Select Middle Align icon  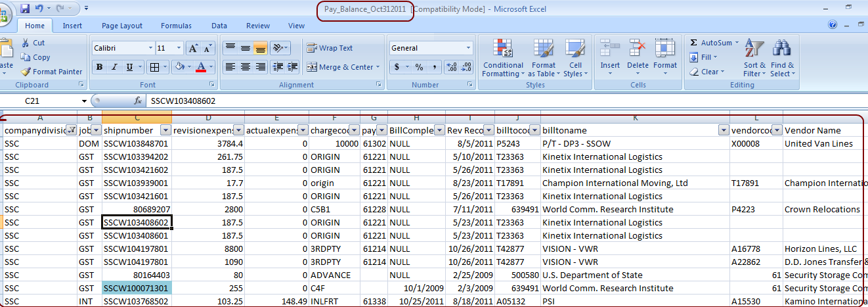(x=245, y=48)
